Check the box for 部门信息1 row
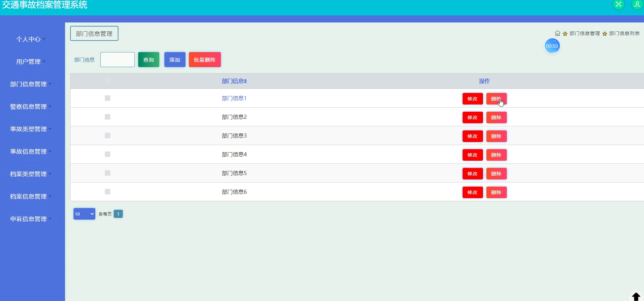Screen dimensions: 644x301 pyautogui.click(x=108, y=98)
